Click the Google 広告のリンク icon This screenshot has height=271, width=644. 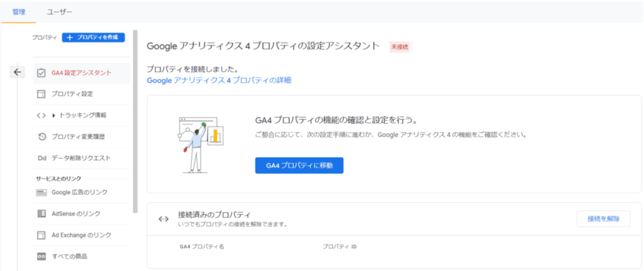(x=41, y=192)
